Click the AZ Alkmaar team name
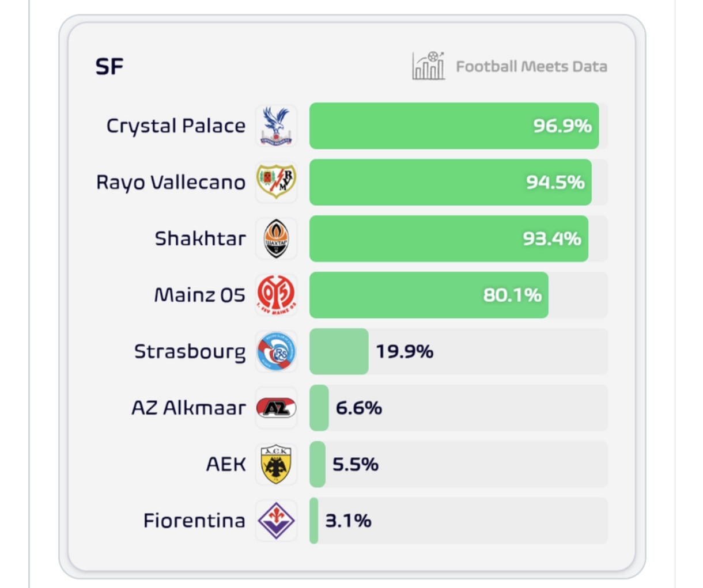Screen dimensions: 703x588 tap(188, 408)
